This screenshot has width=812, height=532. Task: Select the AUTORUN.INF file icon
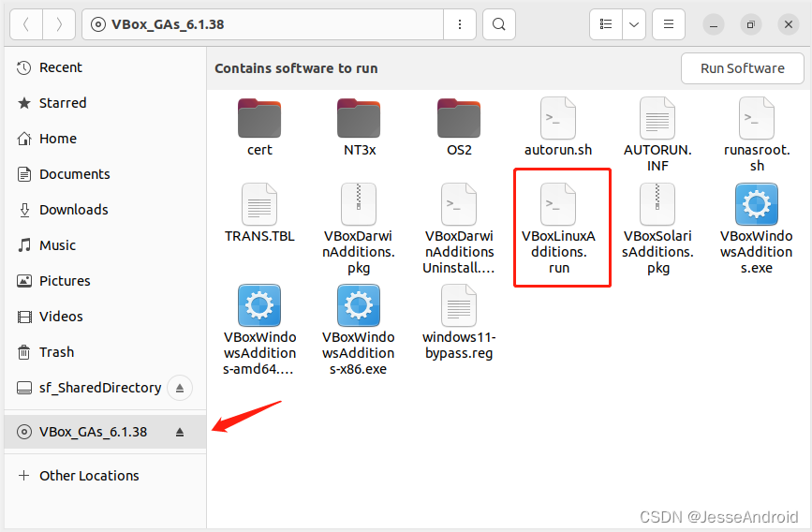657,118
